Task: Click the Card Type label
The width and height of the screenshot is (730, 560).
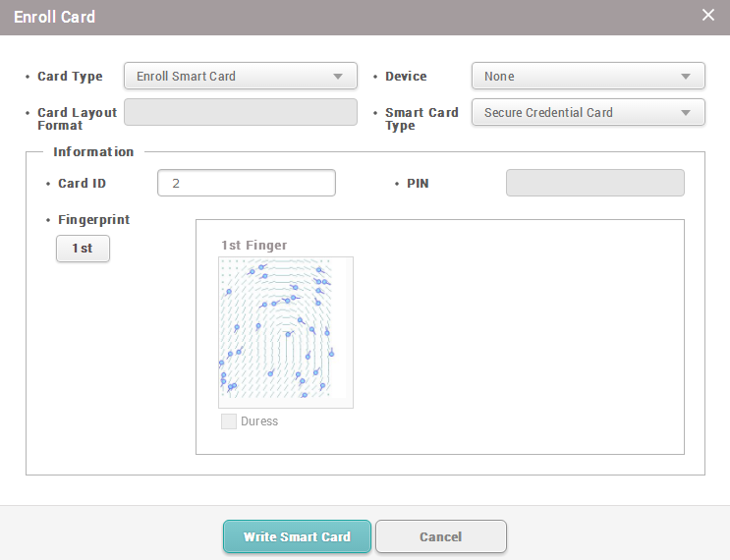Action: [x=70, y=77]
